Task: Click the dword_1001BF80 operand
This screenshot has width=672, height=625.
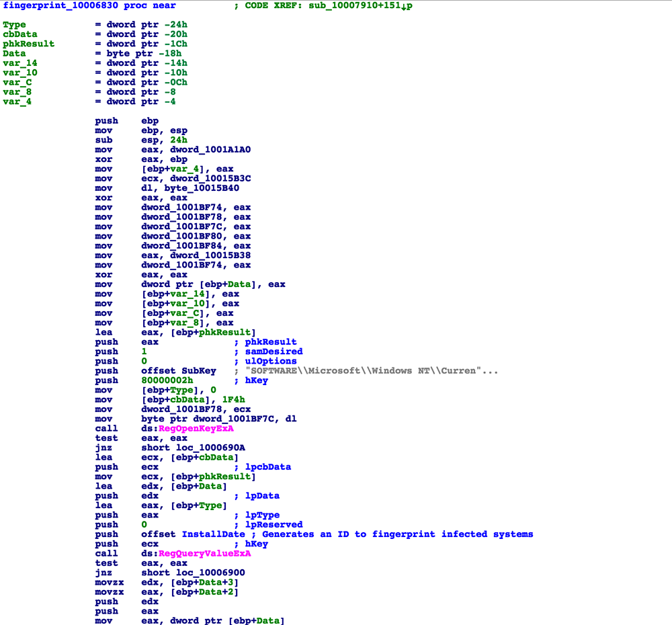Action: pyautogui.click(x=181, y=236)
